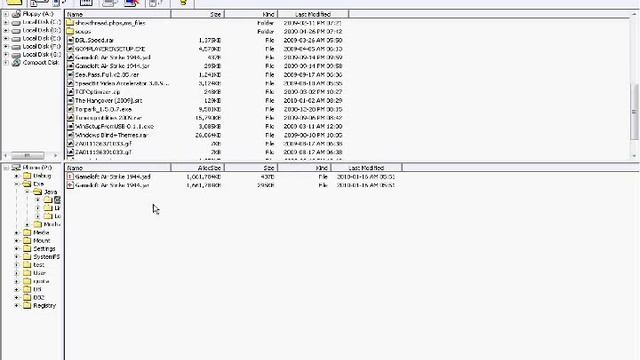Sort the phone list by AllocSize column
The image size is (640, 360).
click(198, 168)
